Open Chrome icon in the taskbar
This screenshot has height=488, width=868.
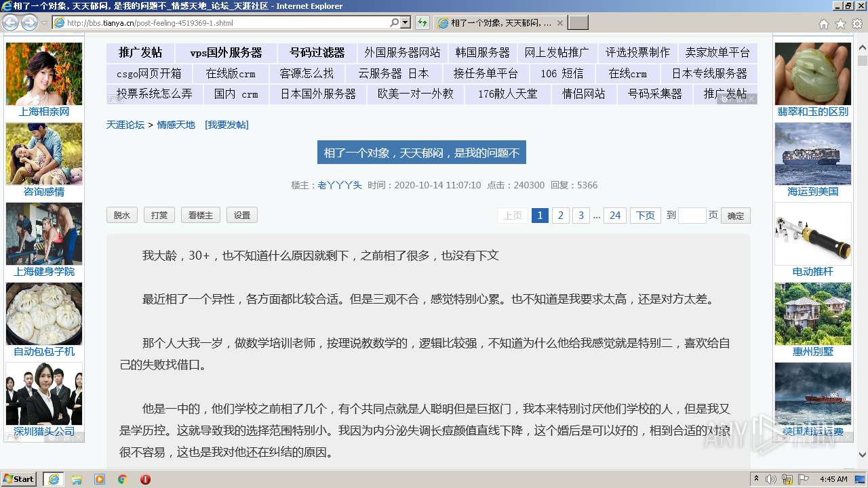pyautogui.click(x=122, y=479)
